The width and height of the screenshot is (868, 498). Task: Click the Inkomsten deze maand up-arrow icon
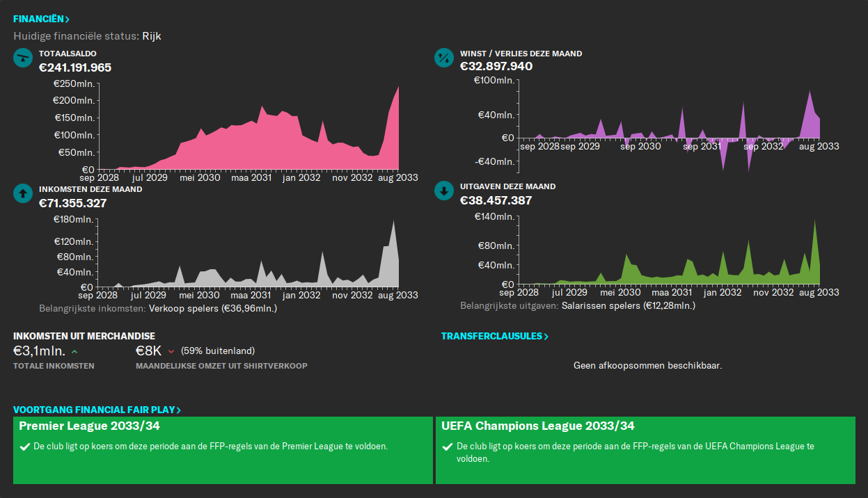[x=23, y=193]
